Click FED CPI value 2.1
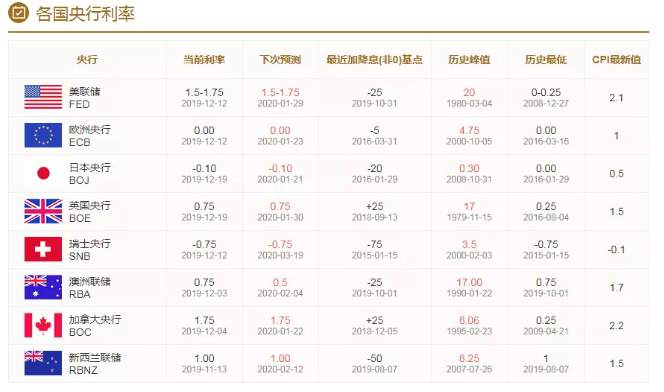664x392 pixels. (x=616, y=98)
